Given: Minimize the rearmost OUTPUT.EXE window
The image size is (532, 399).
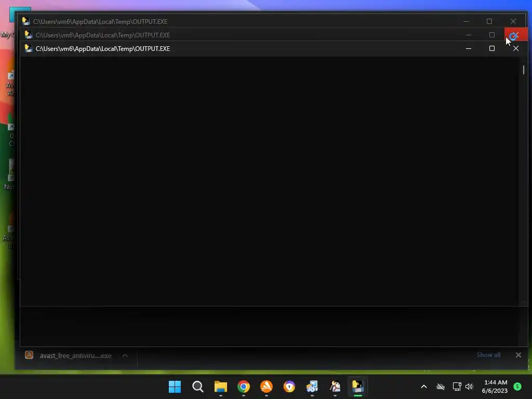Looking at the screenshot, I should [x=466, y=21].
